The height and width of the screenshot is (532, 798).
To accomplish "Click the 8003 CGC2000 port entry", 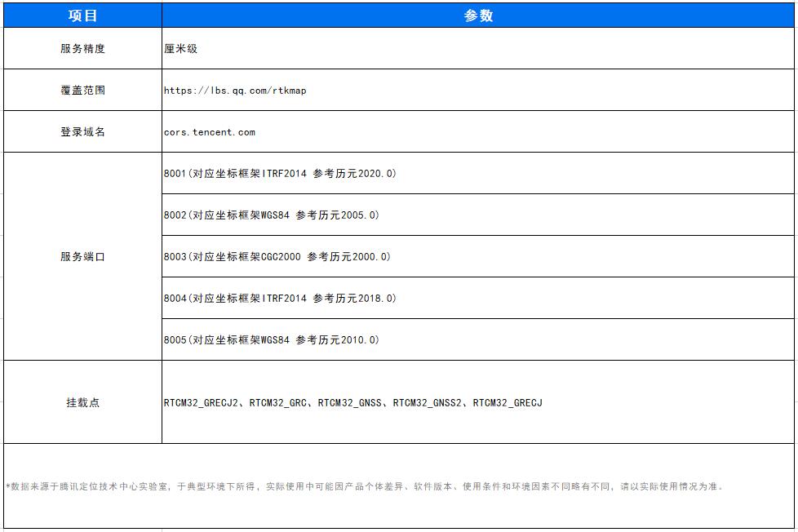I will pyautogui.click(x=277, y=257).
